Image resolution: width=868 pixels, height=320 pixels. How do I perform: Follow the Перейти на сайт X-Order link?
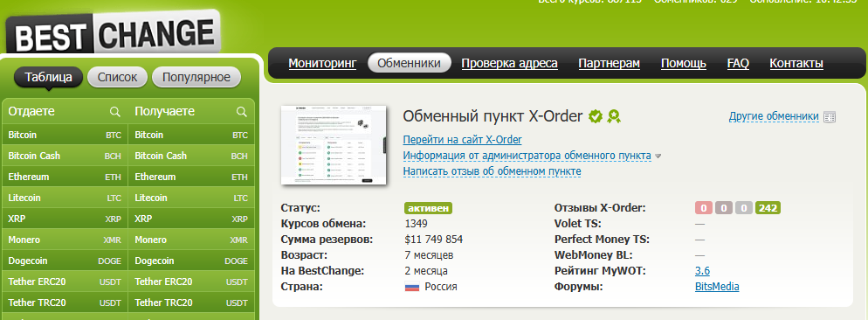[x=462, y=140]
